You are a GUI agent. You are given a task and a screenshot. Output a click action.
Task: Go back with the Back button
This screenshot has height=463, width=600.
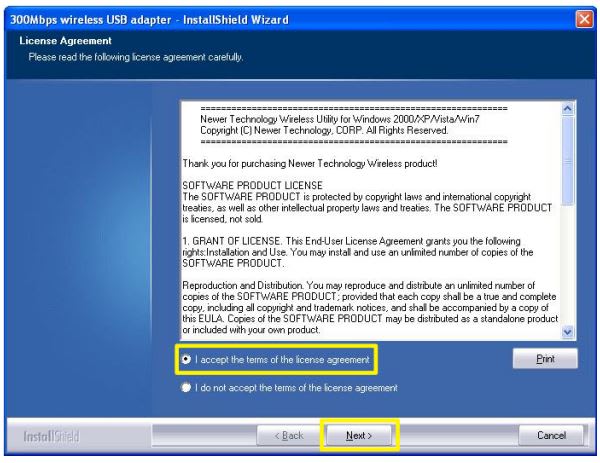tap(289, 435)
